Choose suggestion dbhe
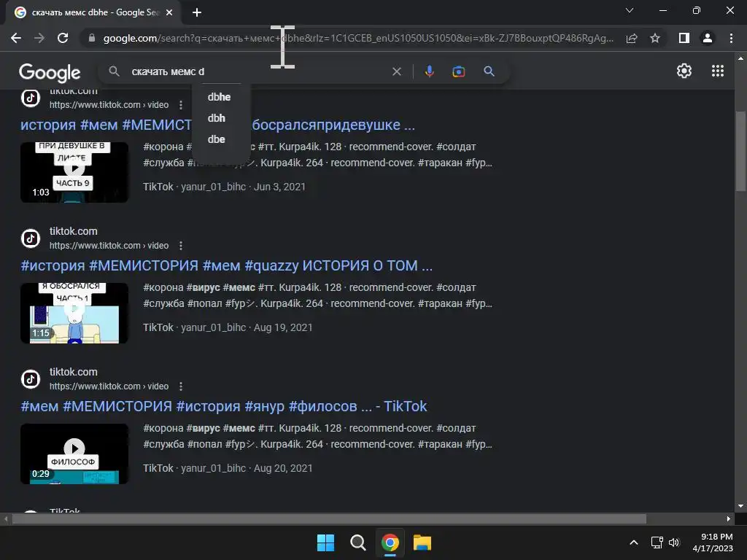The width and height of the screenshot is (747, 560). 219,97
